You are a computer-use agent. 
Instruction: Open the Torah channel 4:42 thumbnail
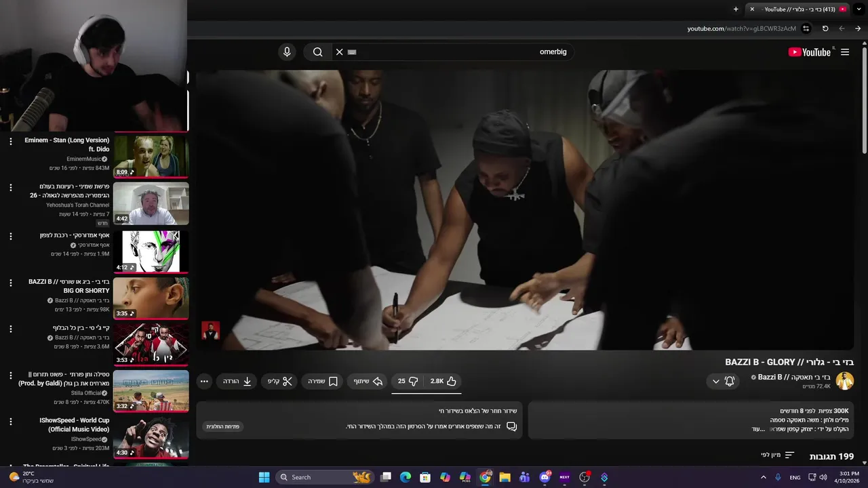(x=151, y=203)
